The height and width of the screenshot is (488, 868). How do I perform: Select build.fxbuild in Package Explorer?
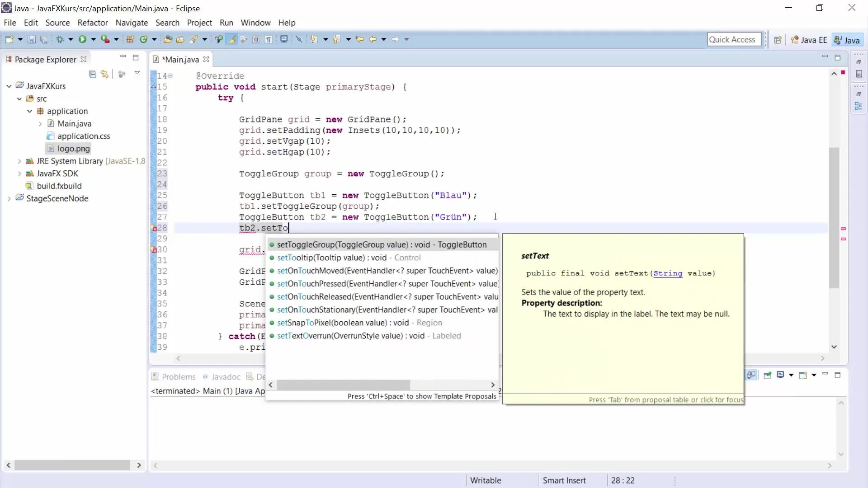pyautogui.click(x=54, y=186)
